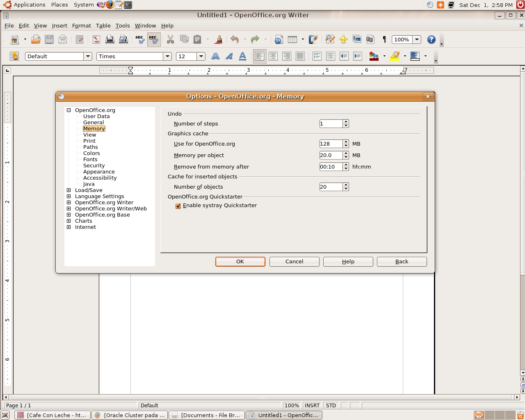525x420 pixels.
Task: Expand the Language Settings tree node
Action: (69, 196)
